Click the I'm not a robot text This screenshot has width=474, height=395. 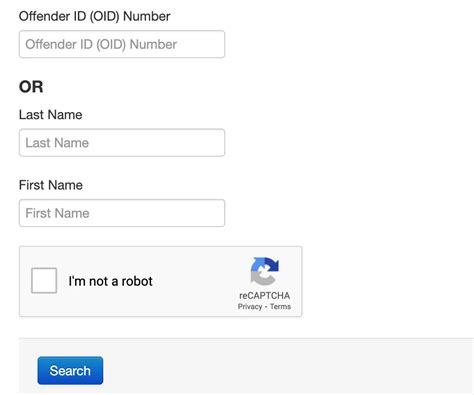click(110, 281)
